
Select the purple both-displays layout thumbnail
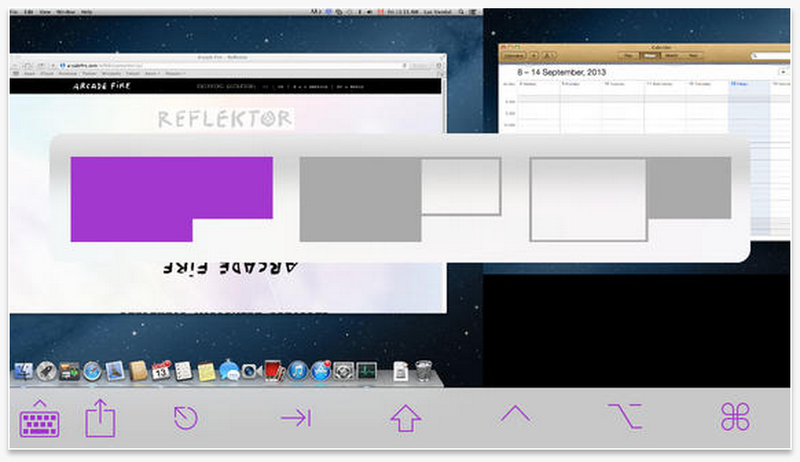coord(171,199)
